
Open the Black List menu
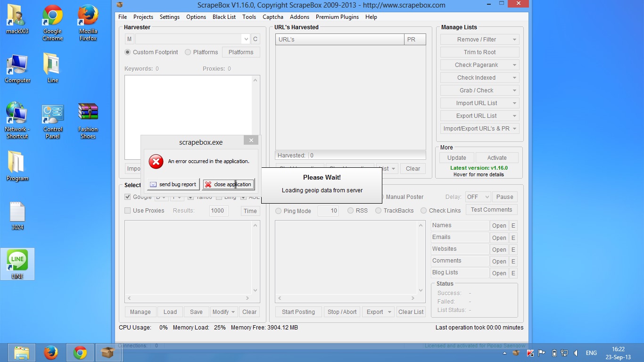(224, 17)
